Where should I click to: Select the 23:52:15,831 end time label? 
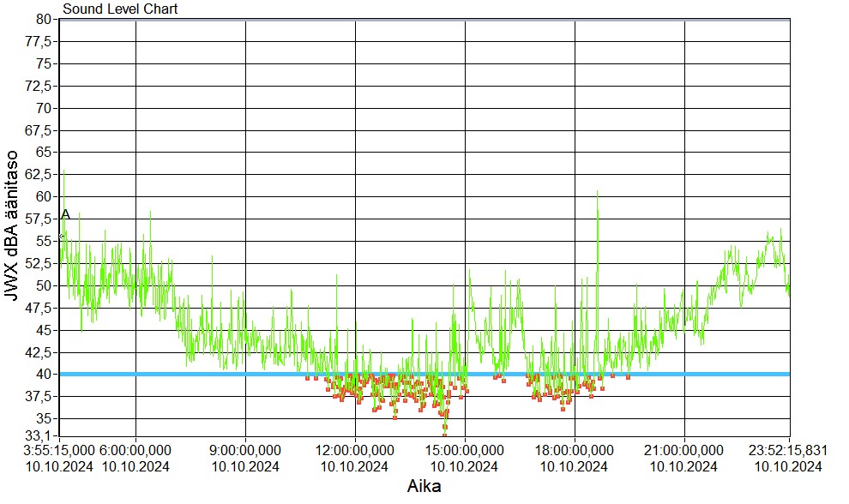pyautogui.click(x=788, y=449)
